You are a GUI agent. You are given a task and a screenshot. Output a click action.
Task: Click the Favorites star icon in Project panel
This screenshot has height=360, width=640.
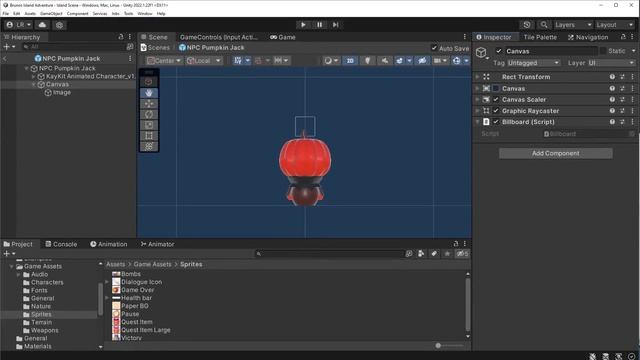coord(447,253)
